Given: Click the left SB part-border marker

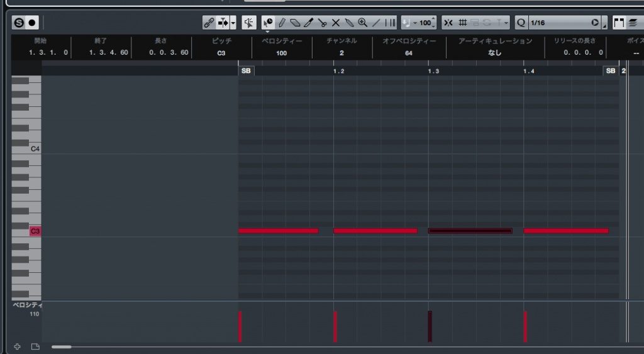Looking at the screenshot, I should 246,70.
